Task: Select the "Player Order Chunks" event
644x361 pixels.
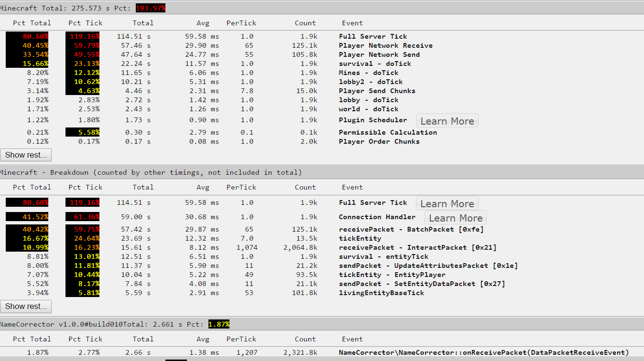Action: point(379,141)
